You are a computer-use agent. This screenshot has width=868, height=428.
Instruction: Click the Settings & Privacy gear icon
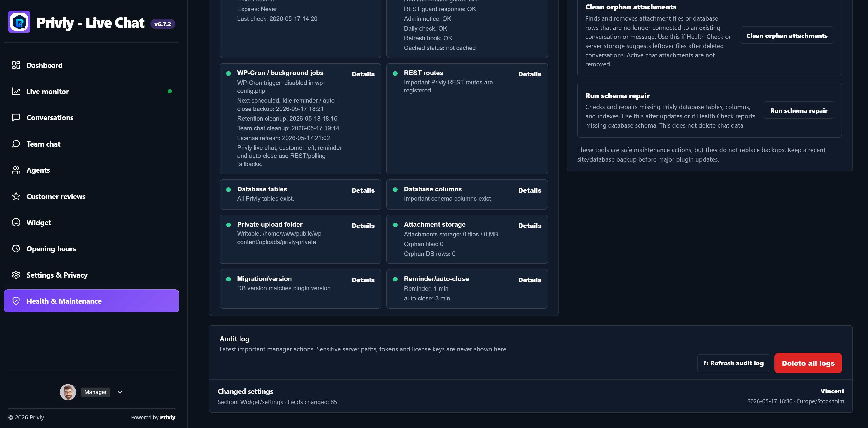click(x=16, y=275)
